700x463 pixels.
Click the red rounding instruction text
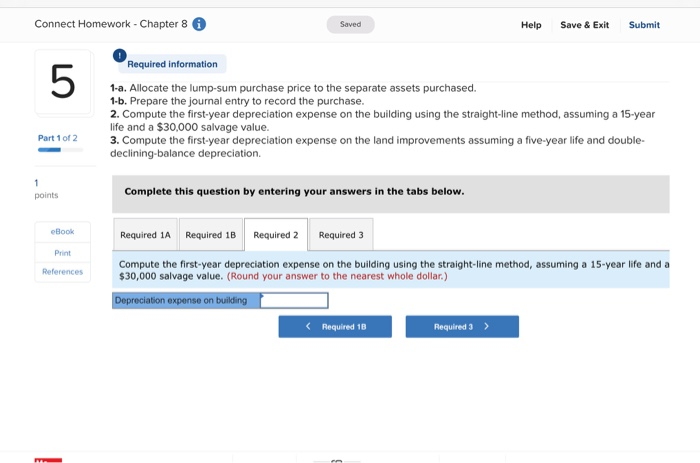pos(337,276)
